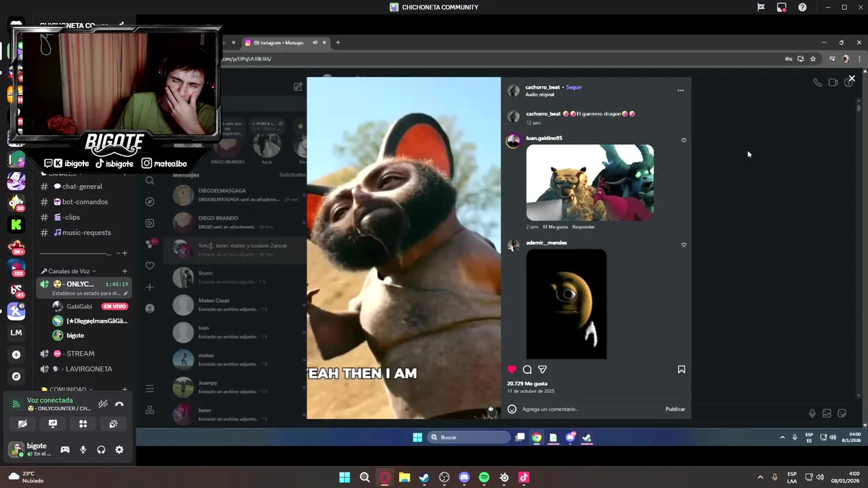Viewport: 868px width, 488px height.
Task: Open Discord help question mark icon
Action: click(802, 7)
